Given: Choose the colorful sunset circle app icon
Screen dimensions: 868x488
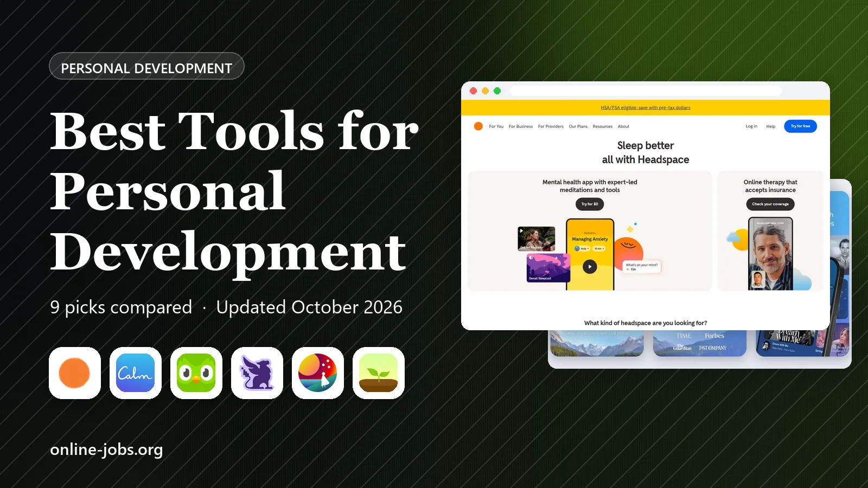Looking at the screenshot, I should pyautogui.click(x=318, y=373).
